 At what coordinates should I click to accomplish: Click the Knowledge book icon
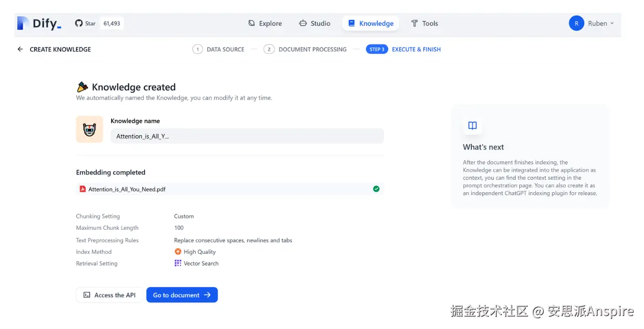(x=352, y=23)
